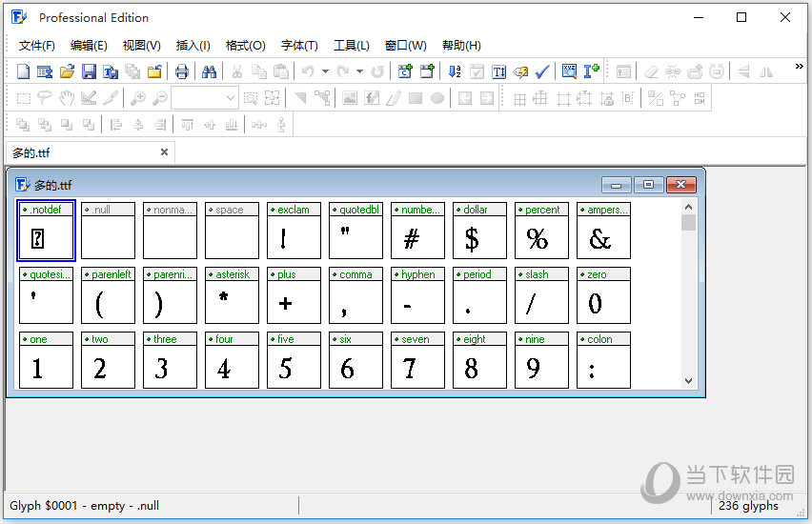Click the blue checkmark validate icon
The height and width of the screenshot is (524, 812).
pyautogui.click(x=542, y=71)
